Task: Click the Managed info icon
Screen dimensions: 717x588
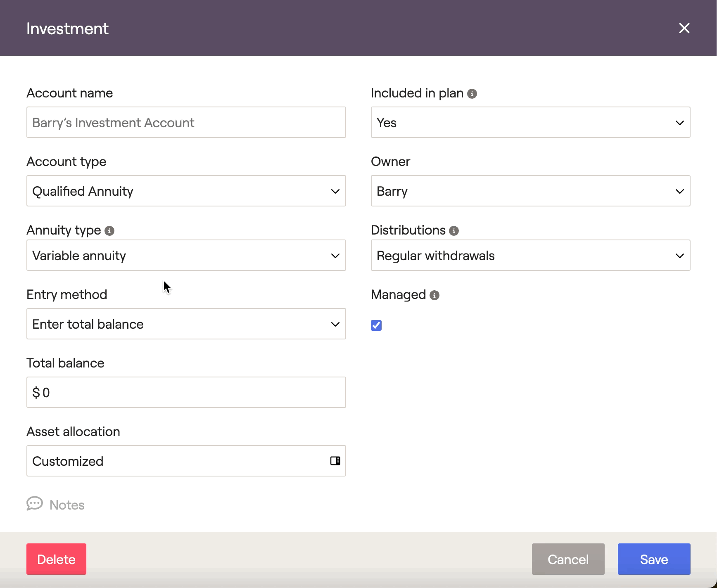Action: tap(434, 295)
